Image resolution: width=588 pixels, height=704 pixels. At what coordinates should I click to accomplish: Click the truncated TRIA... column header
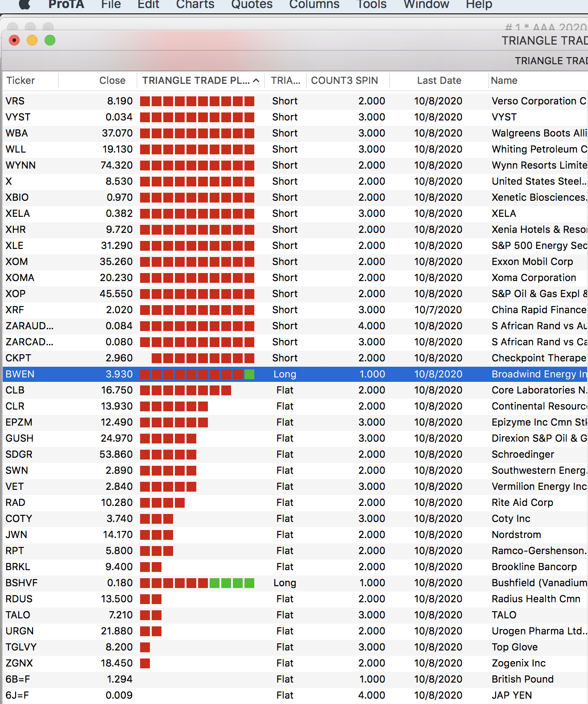pos(286,80)
